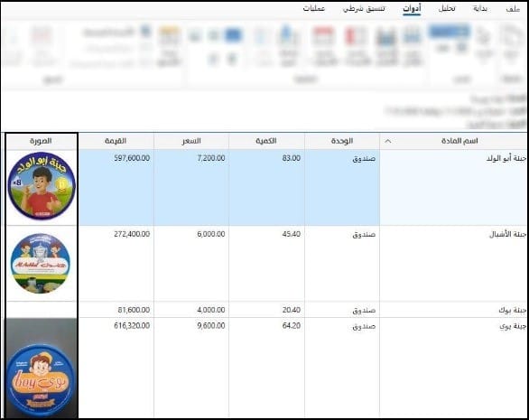Open the تنسيق شرطي tab
529x420 pixels.
364,9
